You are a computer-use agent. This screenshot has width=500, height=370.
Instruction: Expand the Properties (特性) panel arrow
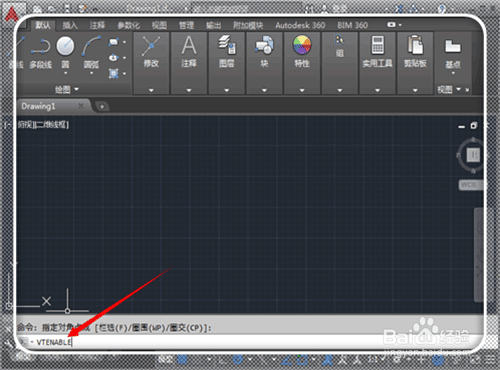(302, 90)
